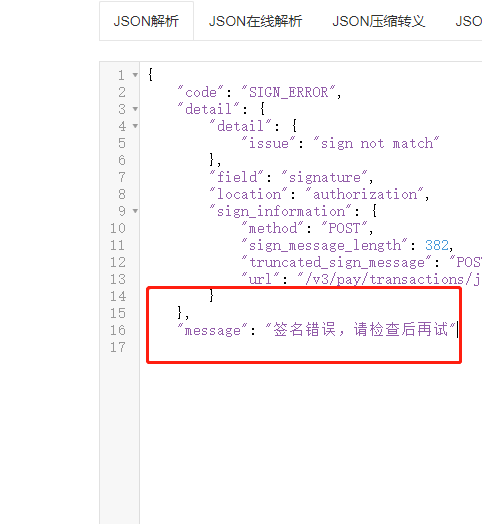
Task: Click the number 382 value
Action: point(437,245)
